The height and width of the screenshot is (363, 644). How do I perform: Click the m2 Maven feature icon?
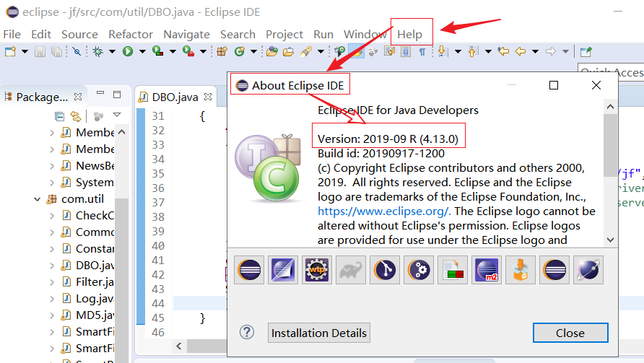487,270
